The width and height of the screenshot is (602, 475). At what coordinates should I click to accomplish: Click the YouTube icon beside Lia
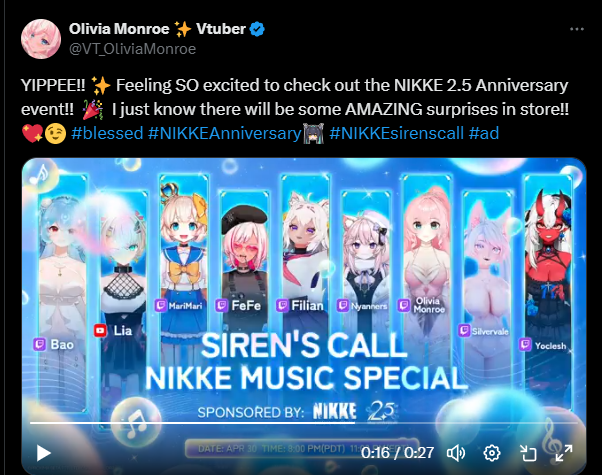(x=100, y=330)
